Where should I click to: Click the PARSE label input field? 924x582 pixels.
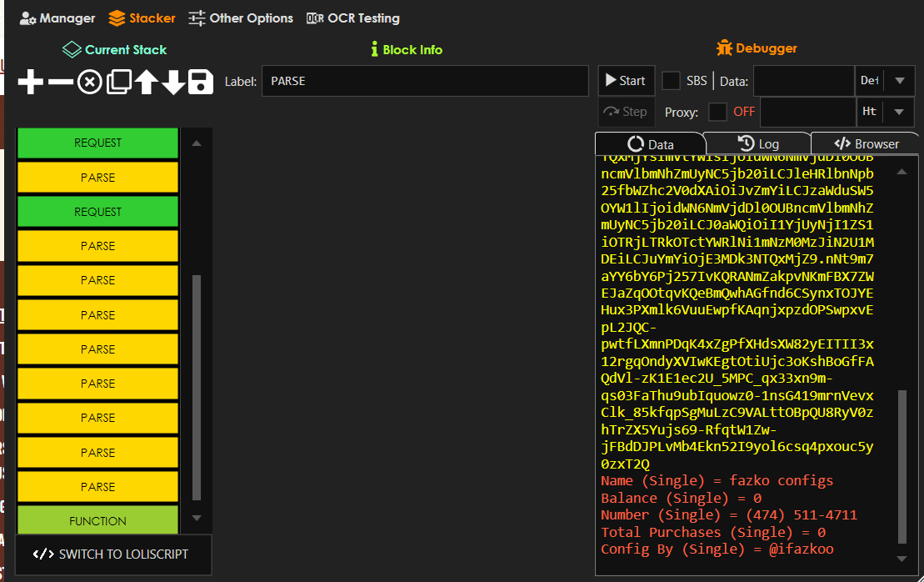[x=425, y=81]
